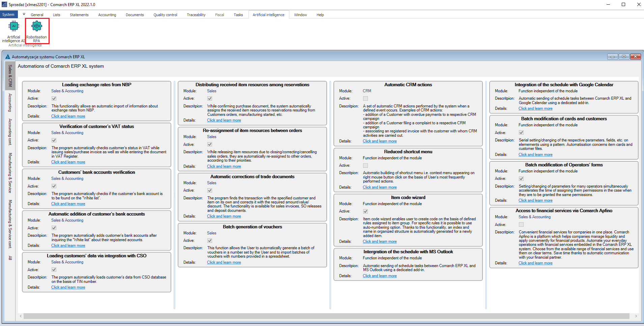The image size is (644, 326).
Task: Enable Active for Reduced shortcut menu
Action: [365, 165]
